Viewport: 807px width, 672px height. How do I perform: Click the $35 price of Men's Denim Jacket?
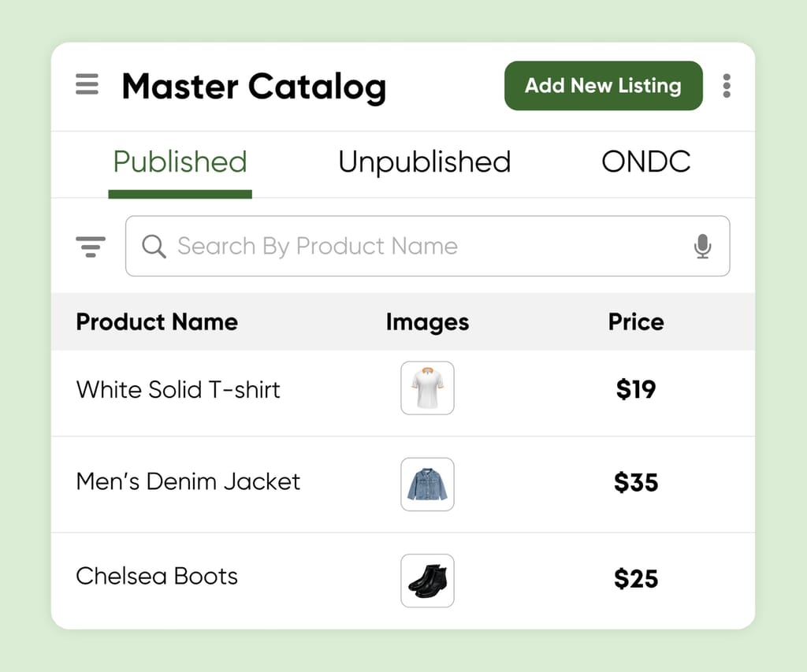[x=637, y=483]
